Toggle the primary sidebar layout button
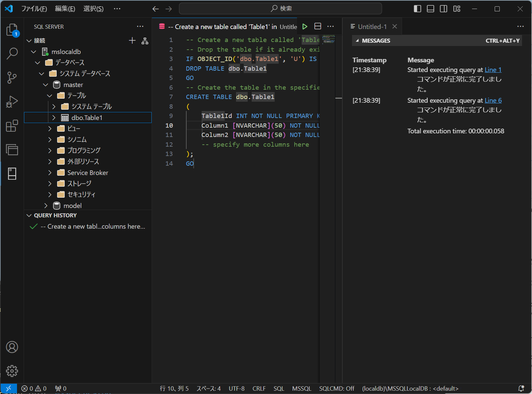The height and width of the screenshot is (394, 532). click(x=417, y=9)
